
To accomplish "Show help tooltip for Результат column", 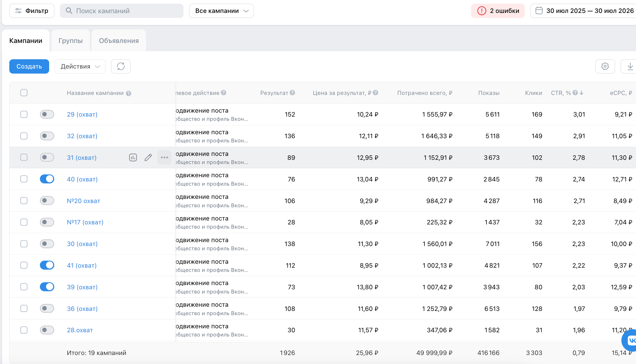I will (292, 93).
